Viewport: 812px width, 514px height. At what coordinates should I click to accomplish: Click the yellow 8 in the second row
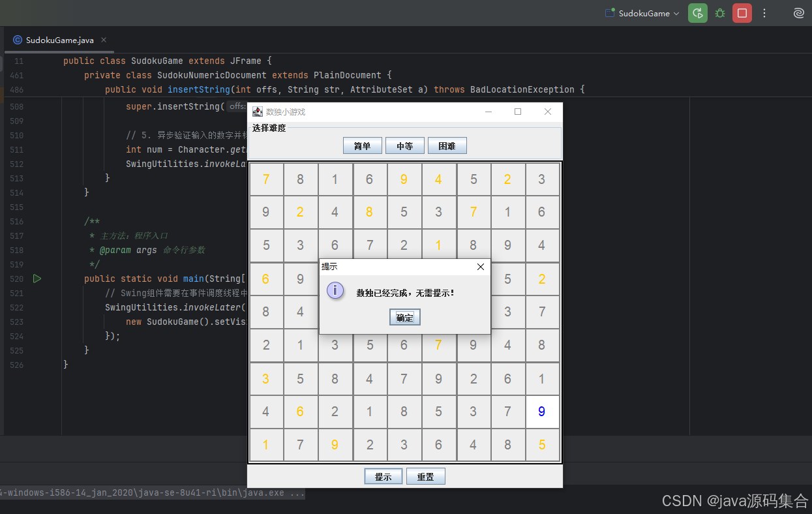point(369,212)
